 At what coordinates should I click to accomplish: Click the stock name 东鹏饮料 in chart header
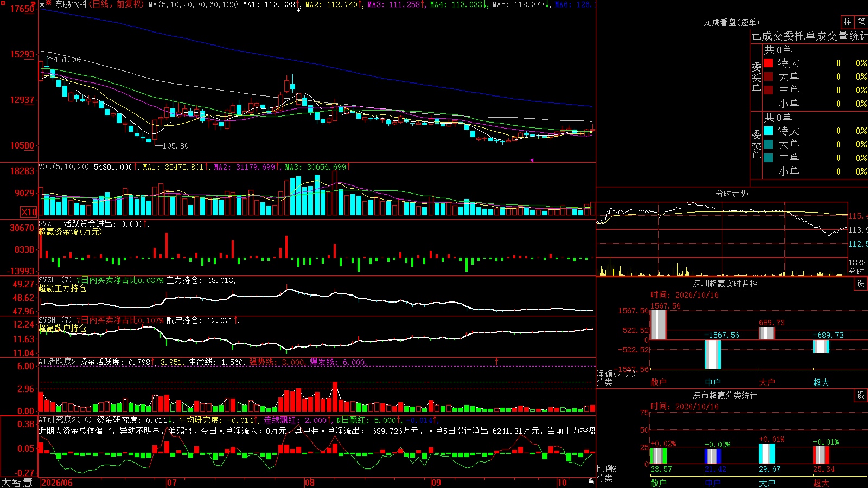pyautogui.click(x=71, y=4)
